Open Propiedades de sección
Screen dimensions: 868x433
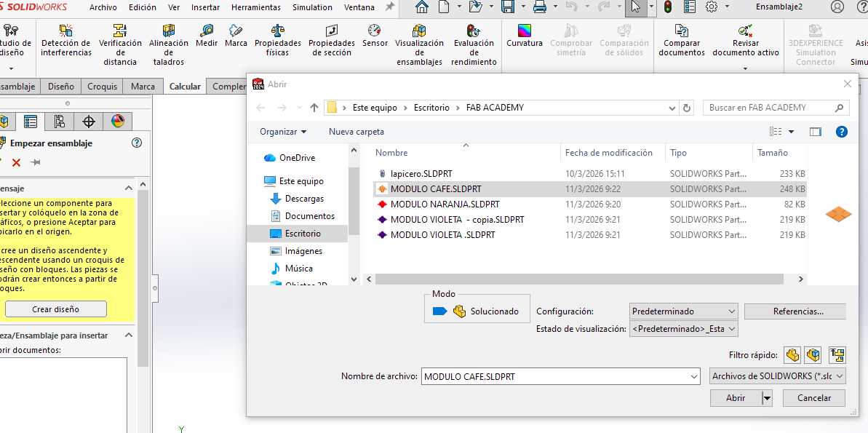coord(332,41)
